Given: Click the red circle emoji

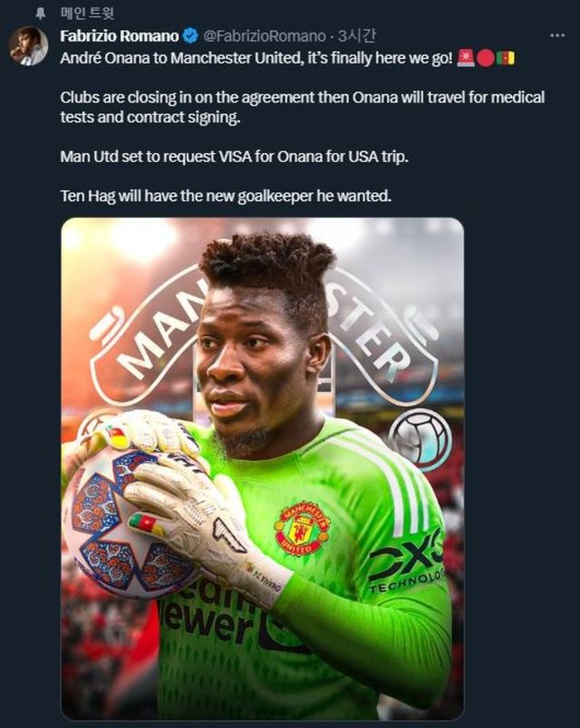Looking at the screenshot, I should pos(485,59).
